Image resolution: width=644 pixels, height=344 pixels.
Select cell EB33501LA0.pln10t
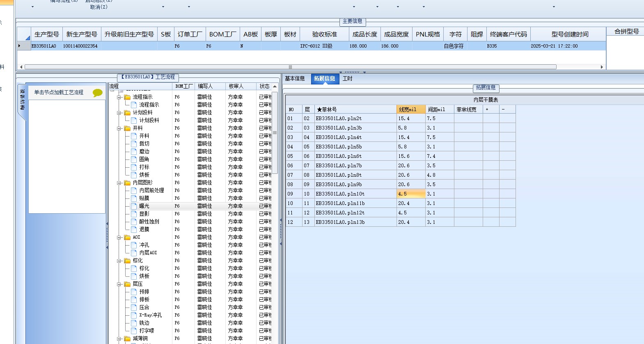click(355, 194)
